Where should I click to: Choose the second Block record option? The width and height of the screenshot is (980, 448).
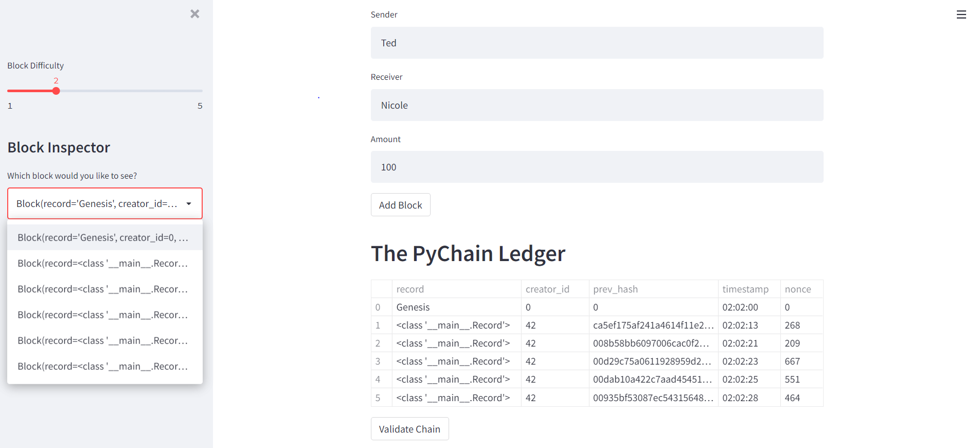pyautogui.click(x=103, y=263)
